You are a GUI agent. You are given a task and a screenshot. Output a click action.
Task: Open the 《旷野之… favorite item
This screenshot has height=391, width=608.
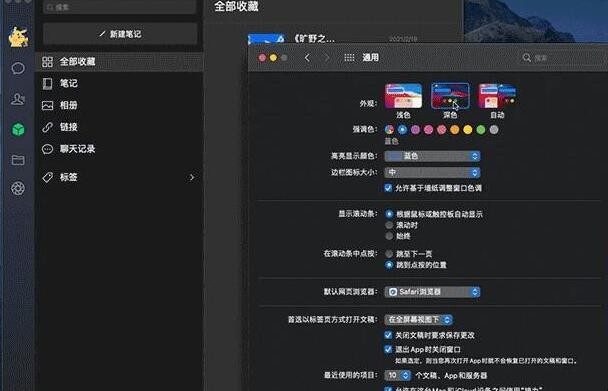314,38
